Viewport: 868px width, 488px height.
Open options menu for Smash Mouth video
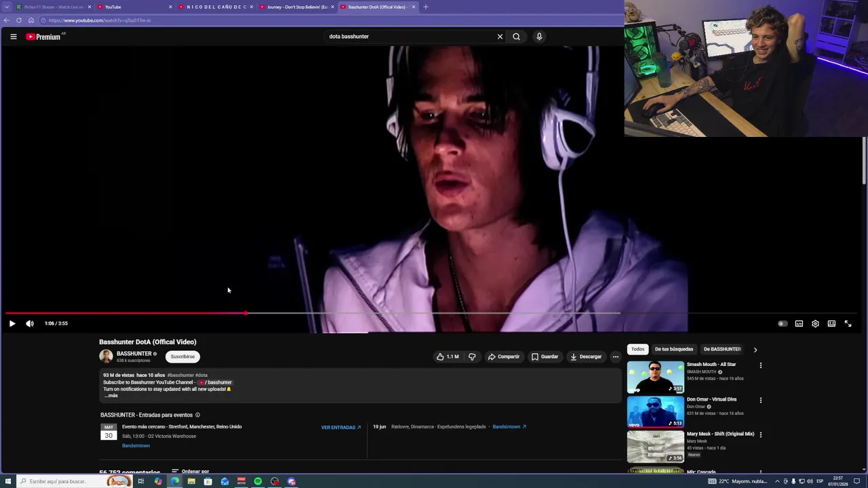coord(760,365)
